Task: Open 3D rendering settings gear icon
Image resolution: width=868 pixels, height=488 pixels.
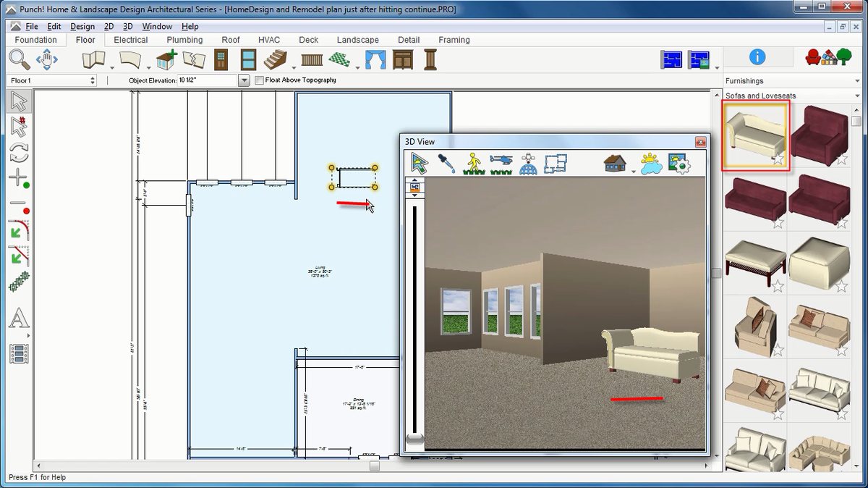Action: pos(680,164)
